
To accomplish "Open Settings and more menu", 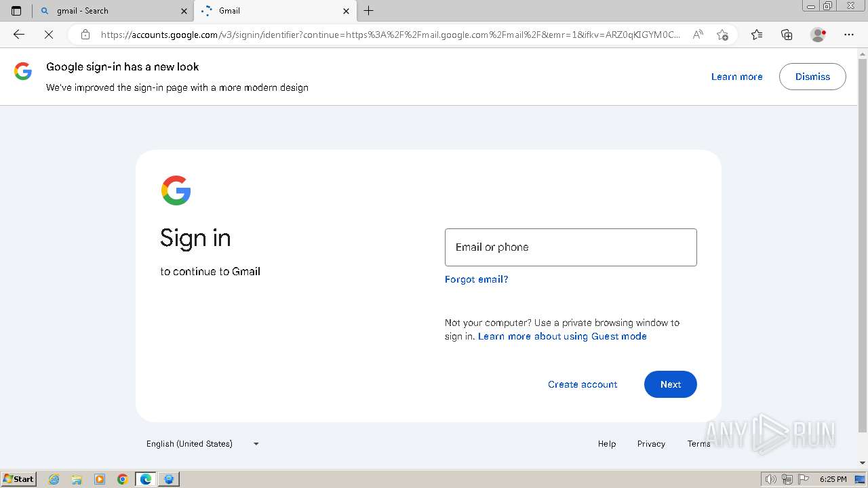I will [849, 35].
